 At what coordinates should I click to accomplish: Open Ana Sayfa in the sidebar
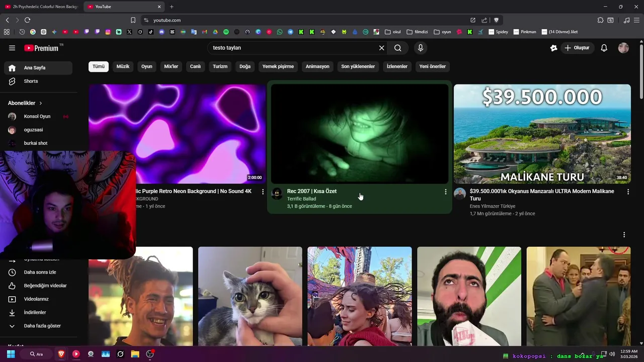(38, 68)
